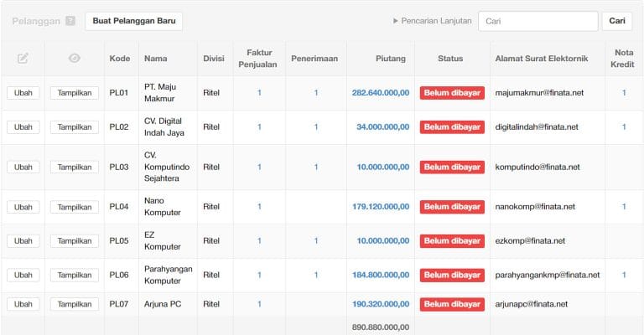Click Divisi column header

click(214, 59)
